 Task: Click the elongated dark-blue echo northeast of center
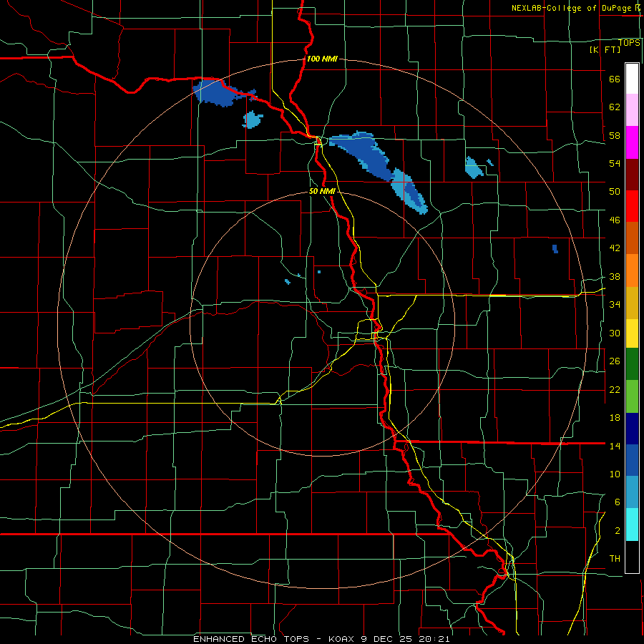click(x=363, y=155)
